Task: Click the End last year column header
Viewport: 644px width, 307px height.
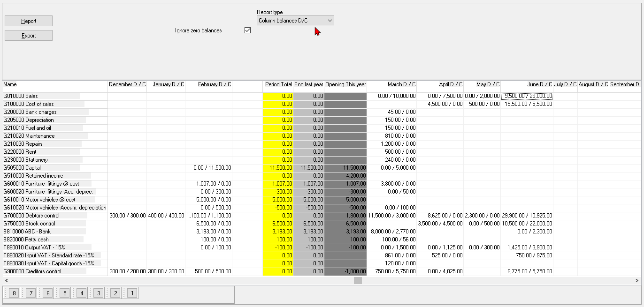Action: (x=309, y=84)
